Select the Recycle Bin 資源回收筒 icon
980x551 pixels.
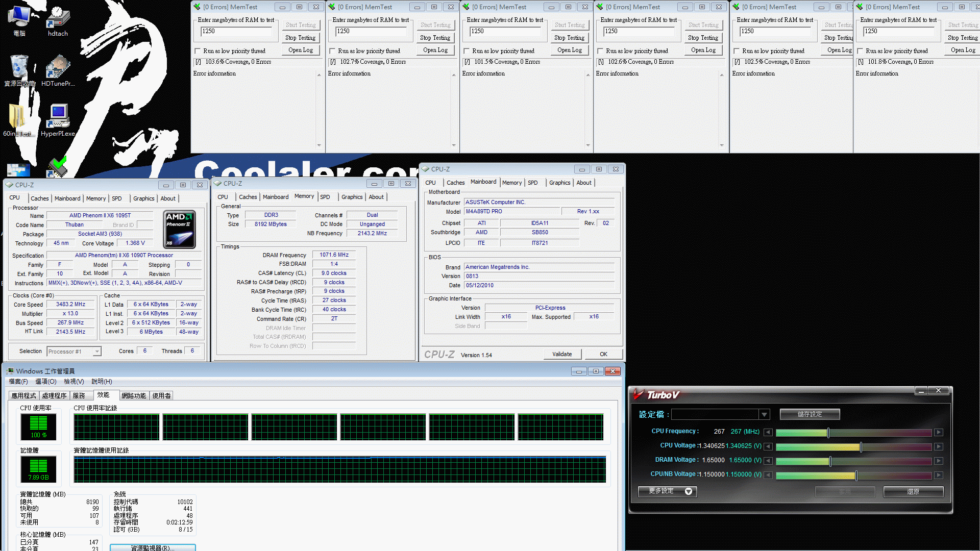click(x=19, y=70)
